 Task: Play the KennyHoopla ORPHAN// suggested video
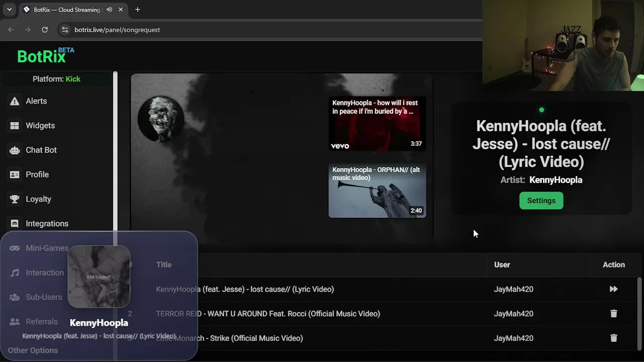tap(377, 191)
